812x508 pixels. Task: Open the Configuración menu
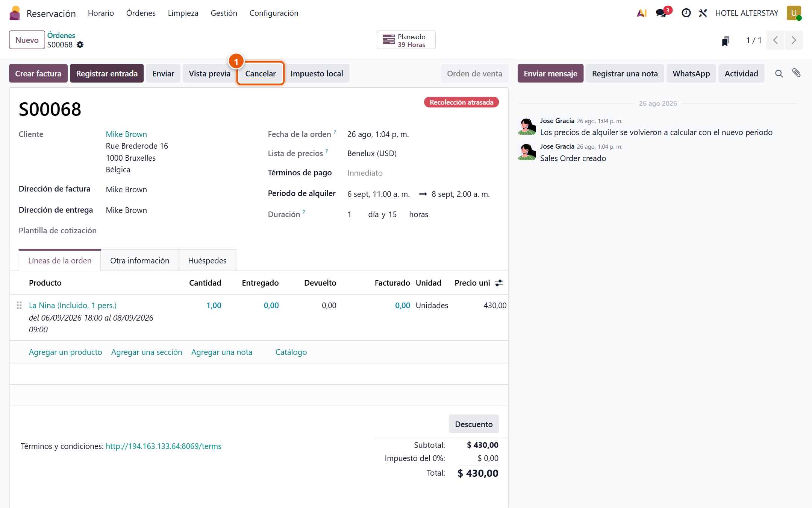tap(274, 13)
